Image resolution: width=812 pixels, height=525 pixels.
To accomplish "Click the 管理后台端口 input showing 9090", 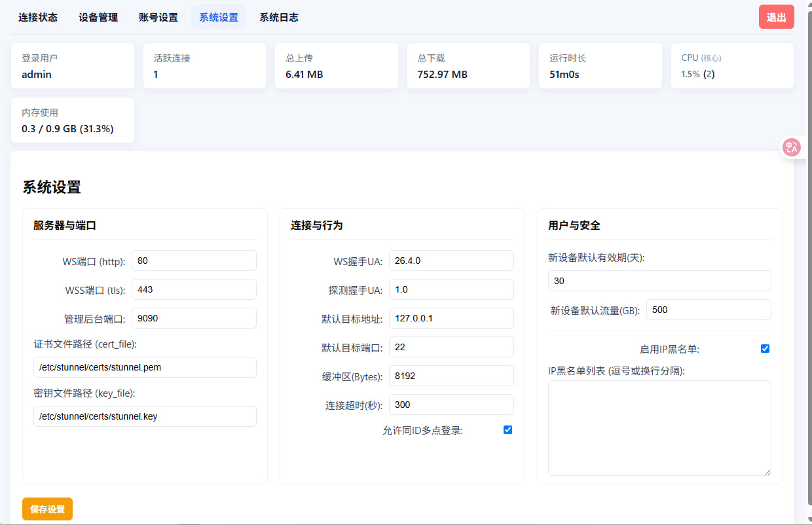I will click(x=194, y=318).
